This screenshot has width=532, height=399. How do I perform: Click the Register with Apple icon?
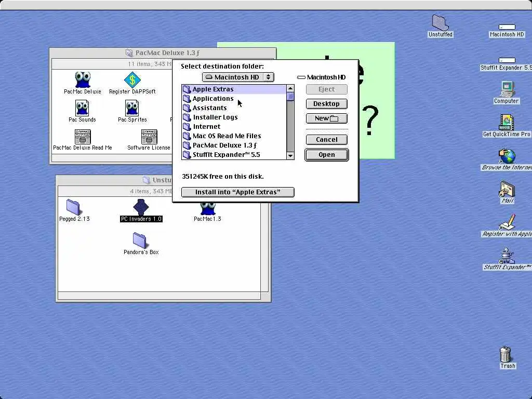(507, 222)
